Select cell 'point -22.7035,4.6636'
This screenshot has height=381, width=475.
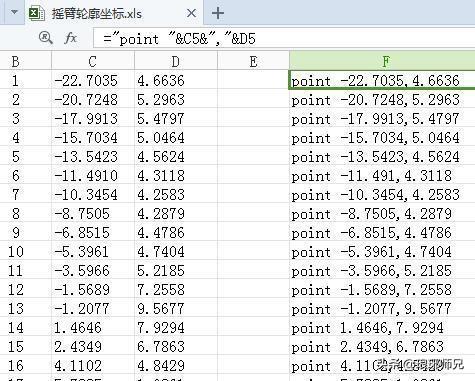click(382, 80)
